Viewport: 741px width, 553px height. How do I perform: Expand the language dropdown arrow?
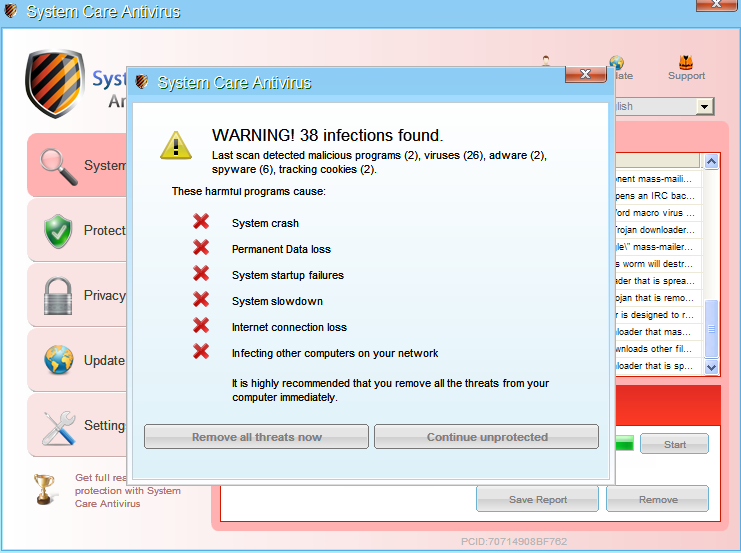click(x=704, y=106)
